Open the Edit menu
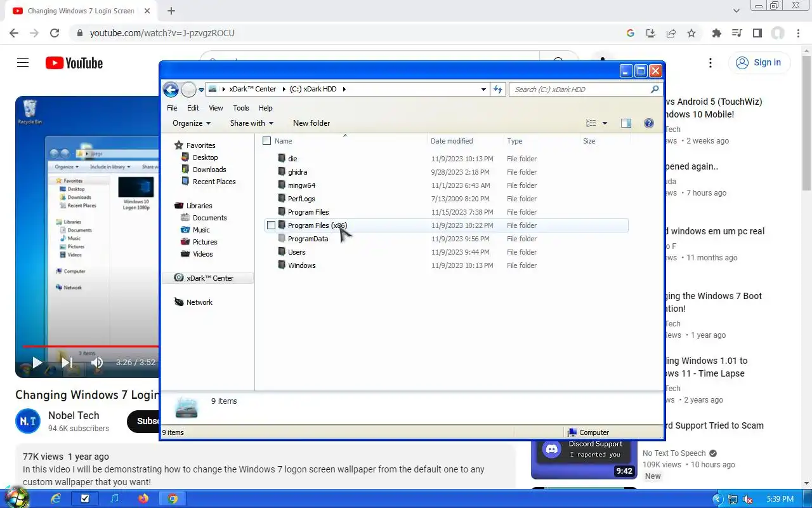Viewport: 812px width, 508px height. [193, 108]
